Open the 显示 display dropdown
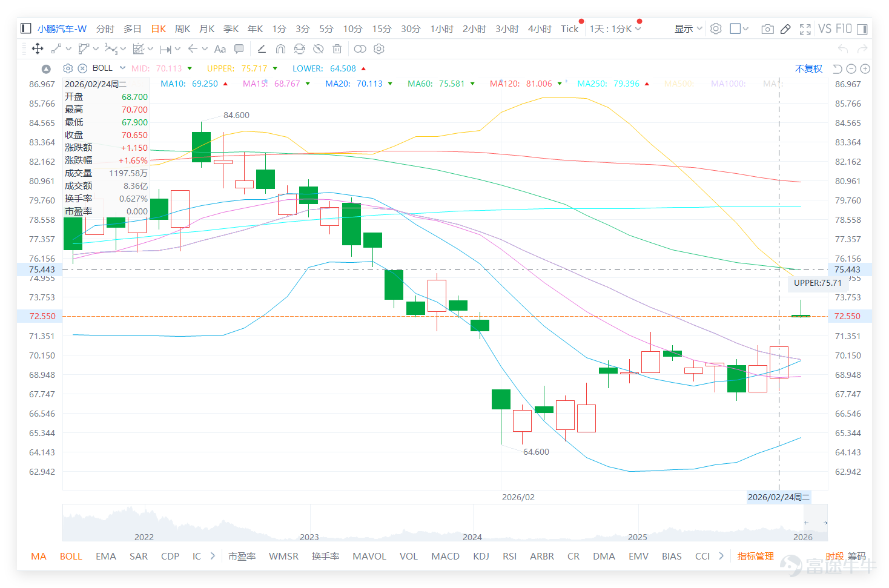 [x=689, y=28]
